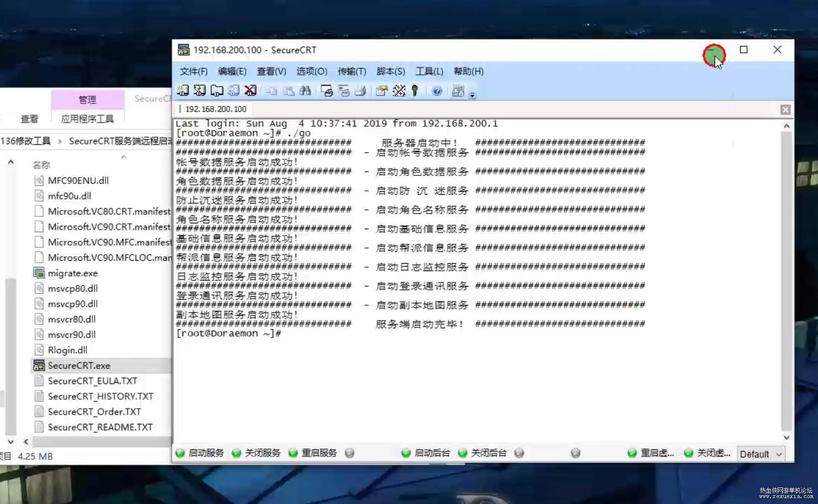Open the 查看 tab in File Explorer
The height and width of the screenshot is (504, 818).
[29, 119]
